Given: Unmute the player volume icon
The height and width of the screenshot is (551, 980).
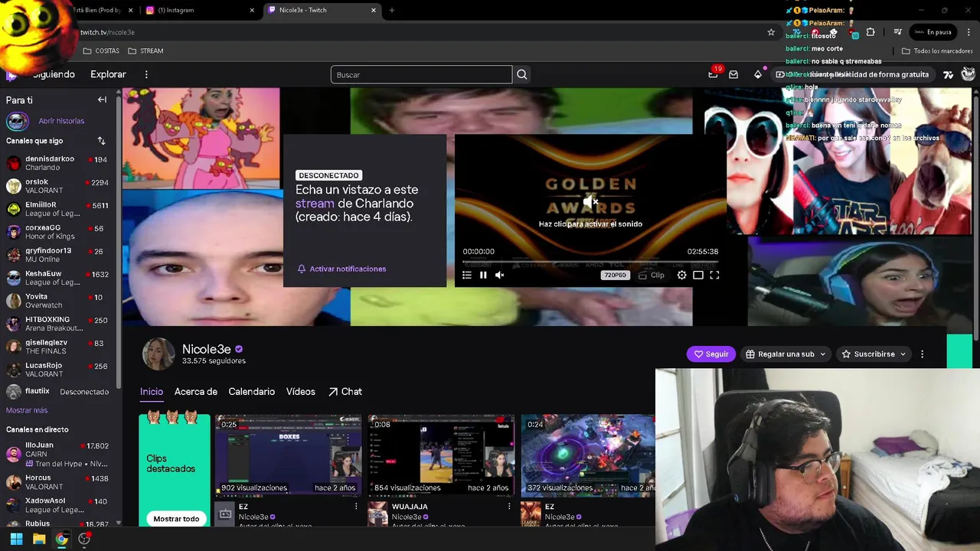Looking at the screenshot, I should click(499, 275).
